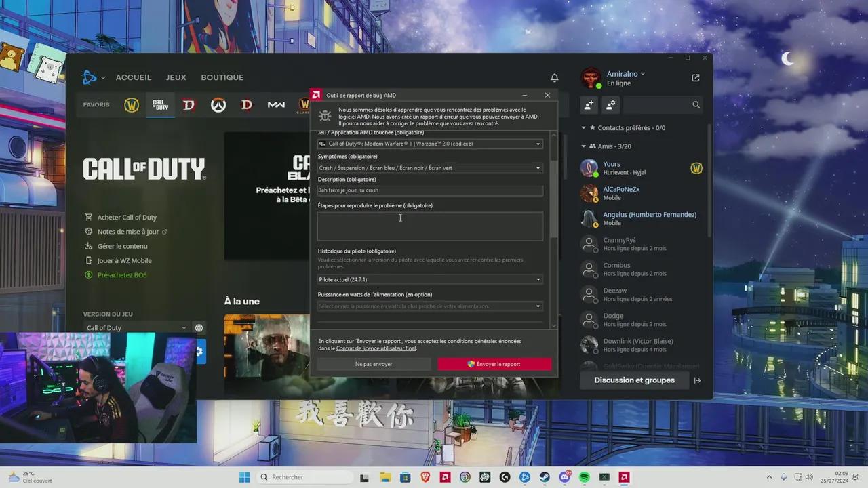Screen dimensions: 868x488
Task: Open the power supply wattage dropdown
Action: [430, 306]
